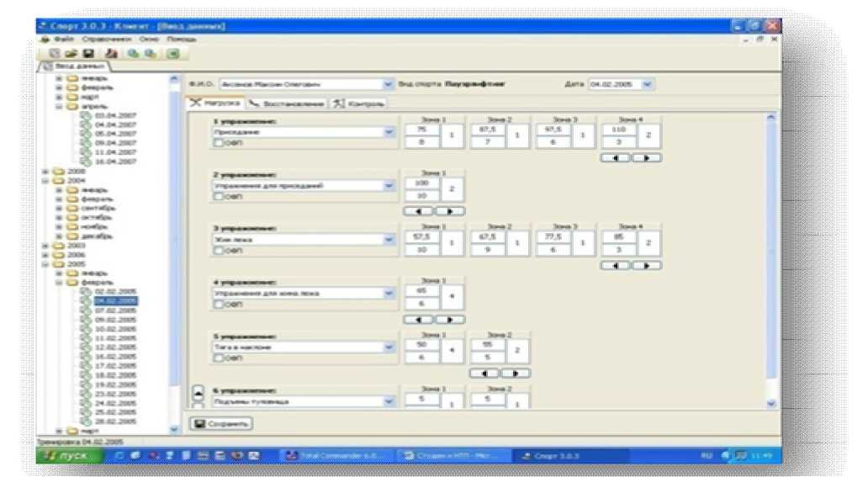The height and width of the screenshot is (477, 868).
Task: Click exercise 3 next zone arrow button
Action: pos(647,265)
